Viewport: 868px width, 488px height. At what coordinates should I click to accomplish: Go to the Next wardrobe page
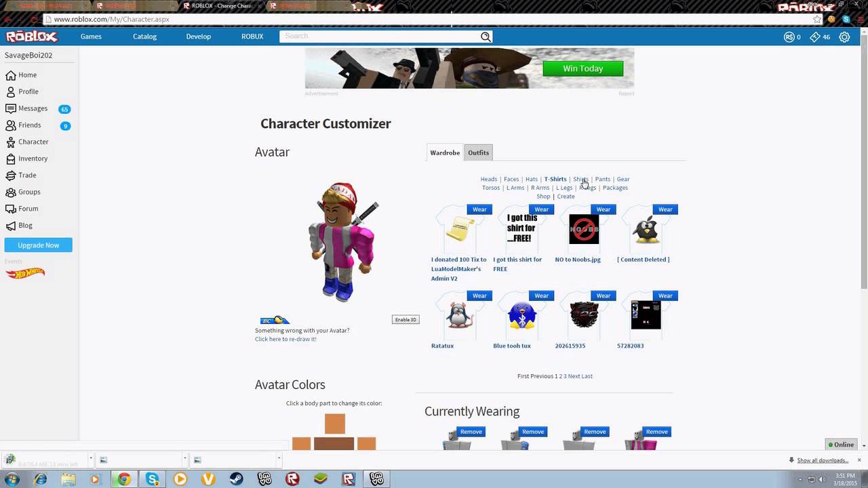574,376
